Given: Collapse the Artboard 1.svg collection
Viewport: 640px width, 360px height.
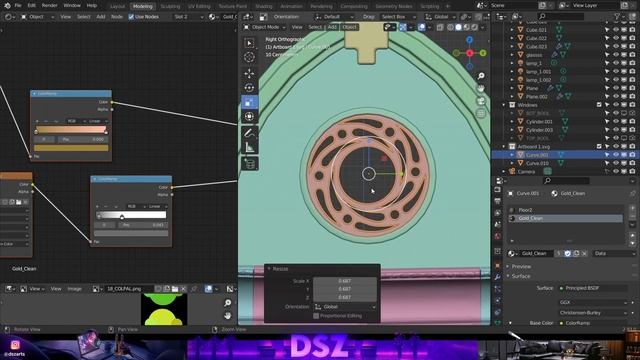Looking at the screenshot, I should click(504, 146).
